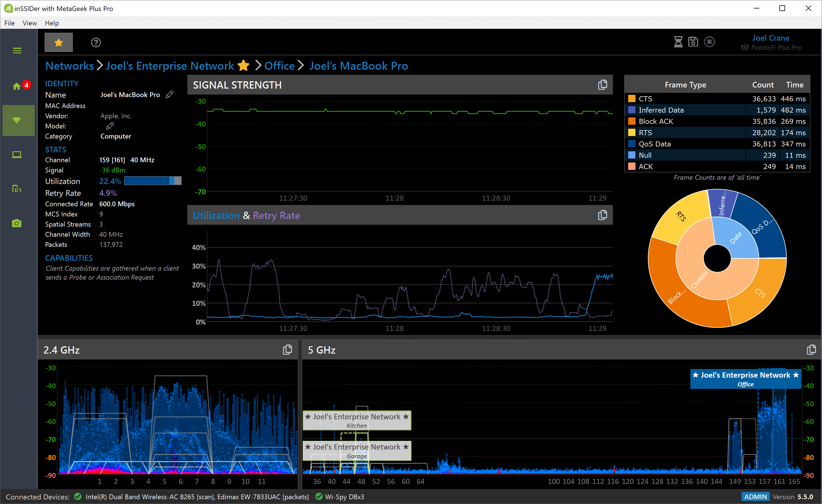Click the 4.9% retry rate value
The image size is (822, 504).
pos(108,193)
